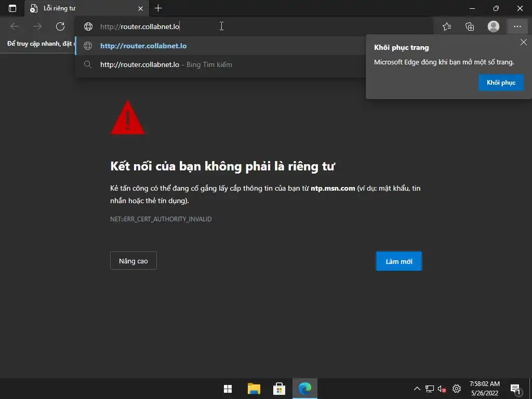The width and height of the screenshot is (532, 399).
Task: Click the "Kết nối của bạn" error heading
Action: (x=222, y=166)
